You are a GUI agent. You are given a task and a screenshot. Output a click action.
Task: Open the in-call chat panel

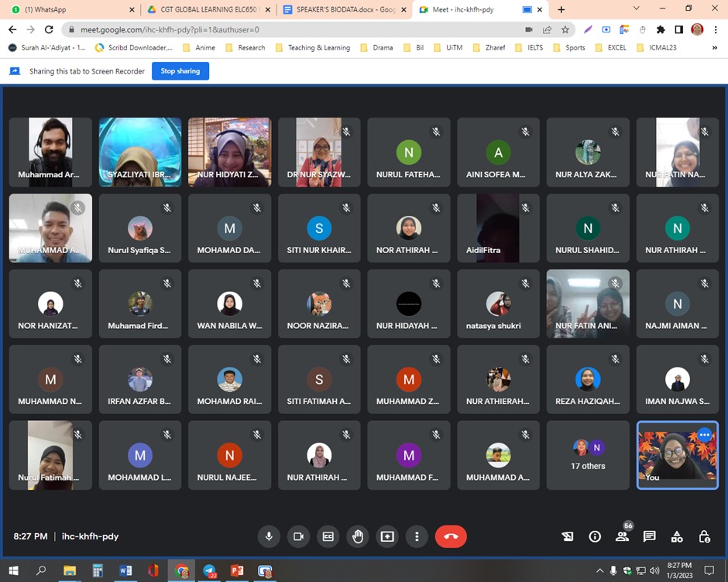[x=649, y=536]
